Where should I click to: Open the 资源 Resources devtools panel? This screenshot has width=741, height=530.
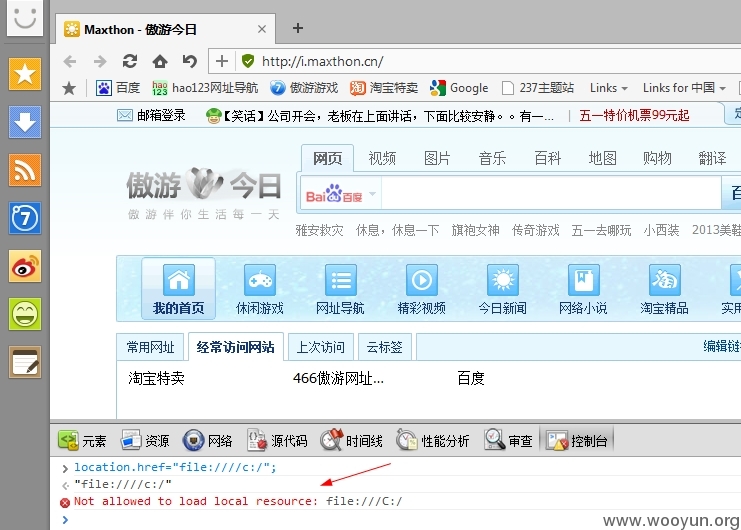click(145, 441)
